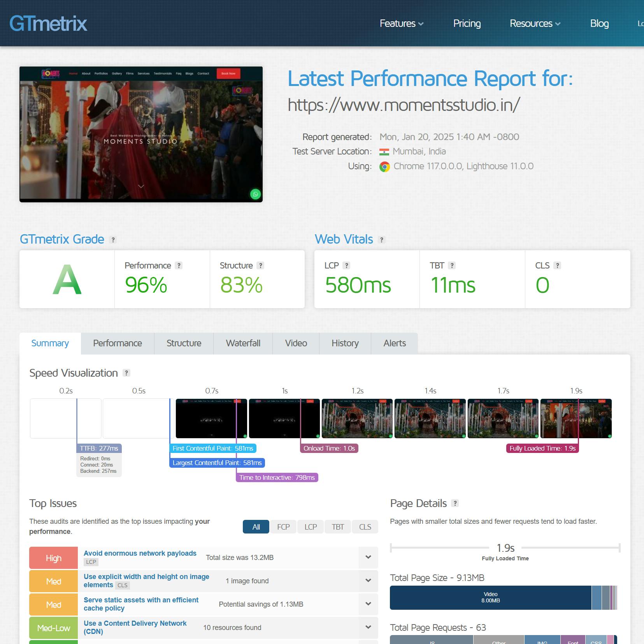Click the Structure score help icon
This screenshot has height=644, width=644.
pos(261,265)
